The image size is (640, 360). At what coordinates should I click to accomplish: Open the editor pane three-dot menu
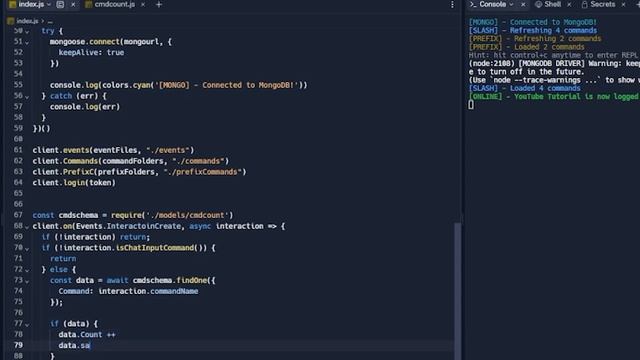(x=452, y=4)
